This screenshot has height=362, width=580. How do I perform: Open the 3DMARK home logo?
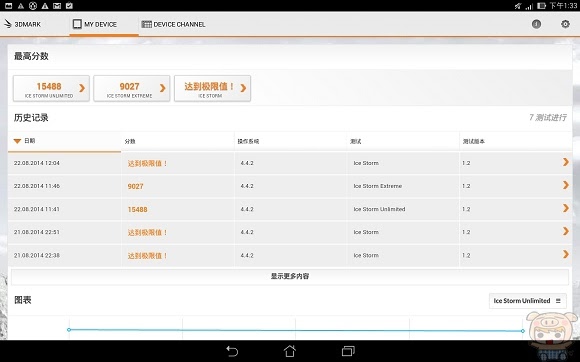[x=22, y=24]
